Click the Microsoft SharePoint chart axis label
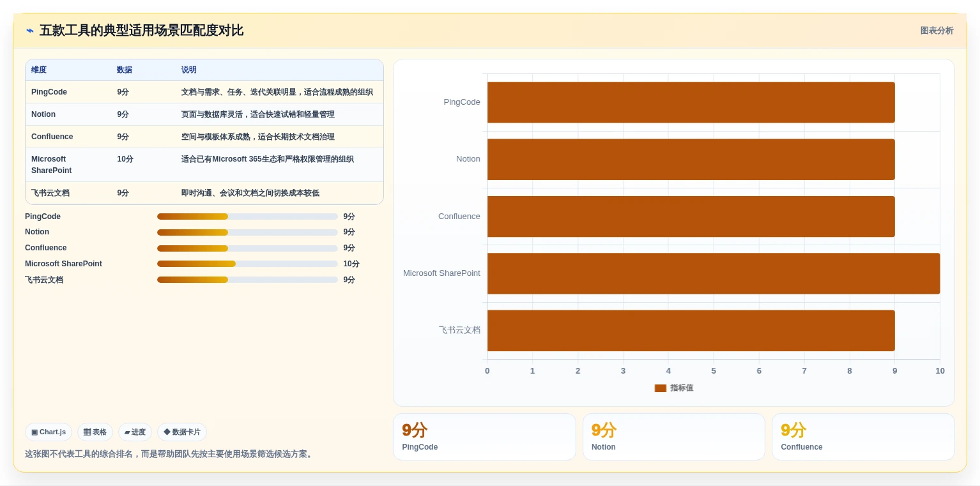The width and height of the screenshot is (980, 486). tap(441, 273)
